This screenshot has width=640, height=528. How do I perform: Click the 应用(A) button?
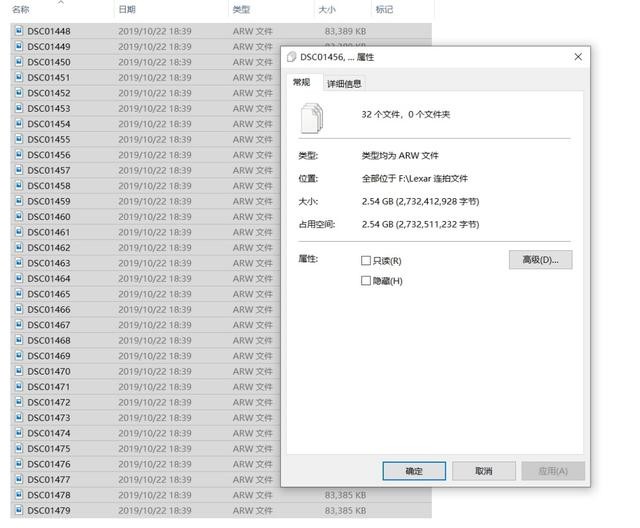553,471
